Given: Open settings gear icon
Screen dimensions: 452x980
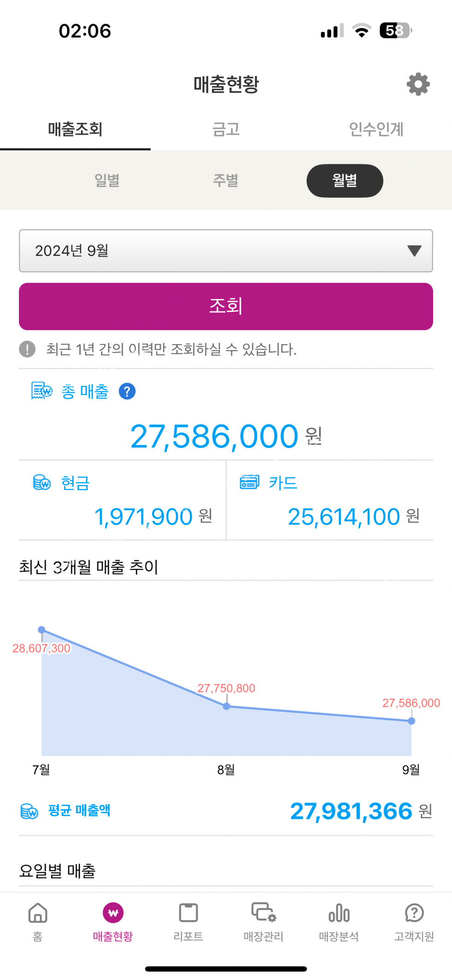Looking at the screenshot, I should (418, 84).
